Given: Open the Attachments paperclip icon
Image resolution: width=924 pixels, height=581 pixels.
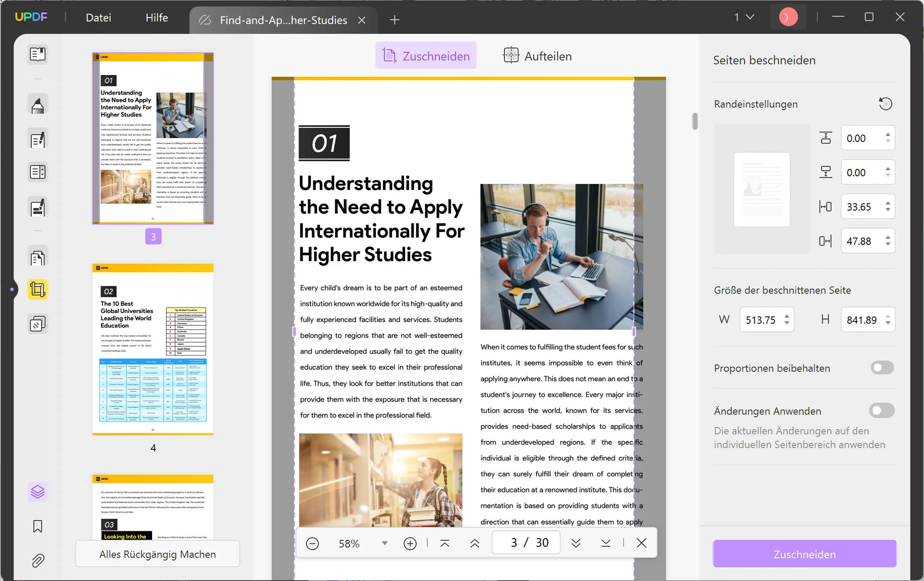Looking at the screenshot, I should tap(38, 560).
